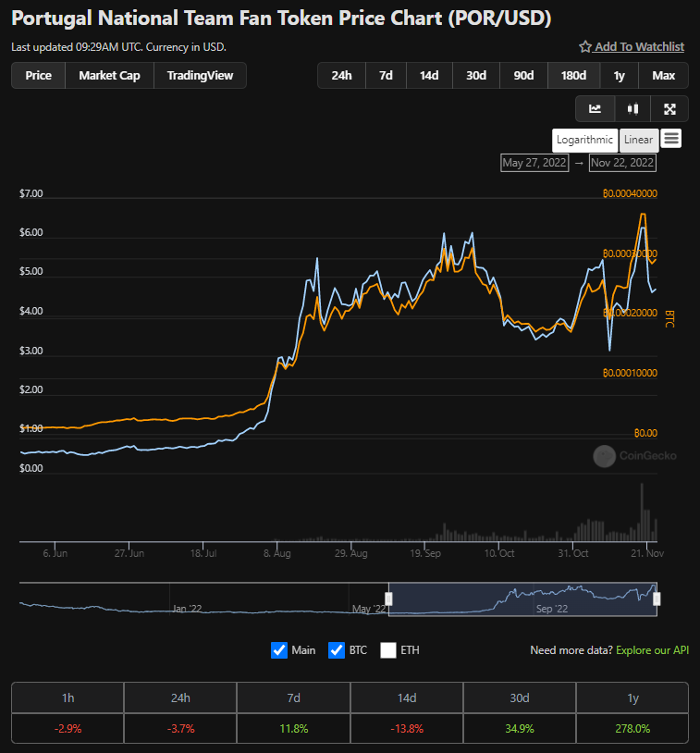Viewport: 700px width, 753px height.
Task: Grab the left navigator range handle
Action: point(388,599)
